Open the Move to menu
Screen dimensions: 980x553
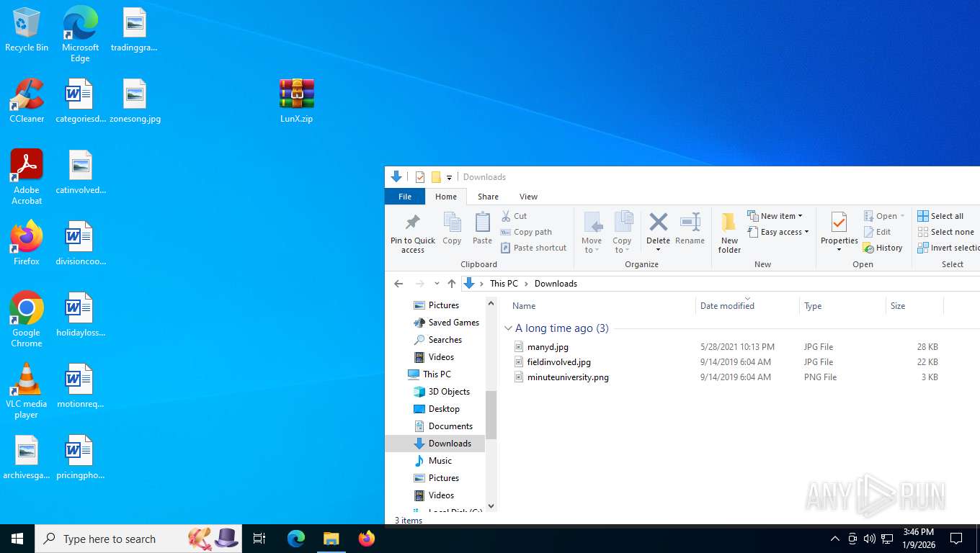(x=592, y=233)
